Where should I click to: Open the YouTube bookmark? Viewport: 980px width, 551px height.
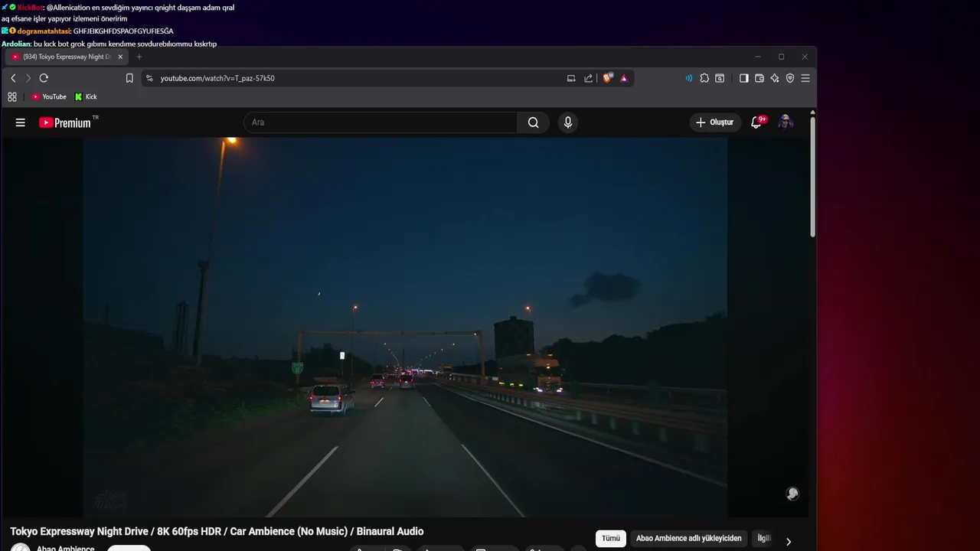point(49,97)
